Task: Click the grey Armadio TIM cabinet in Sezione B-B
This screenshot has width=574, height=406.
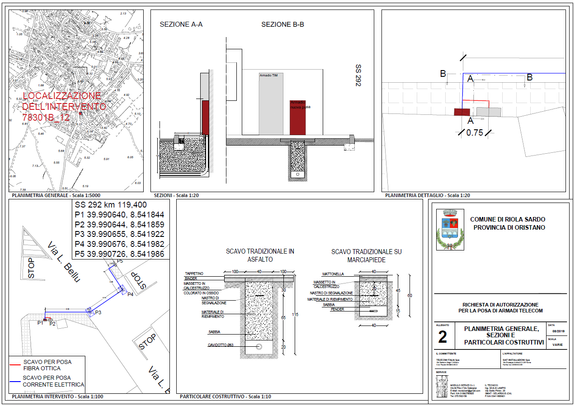Action: [x=271, y=104]
